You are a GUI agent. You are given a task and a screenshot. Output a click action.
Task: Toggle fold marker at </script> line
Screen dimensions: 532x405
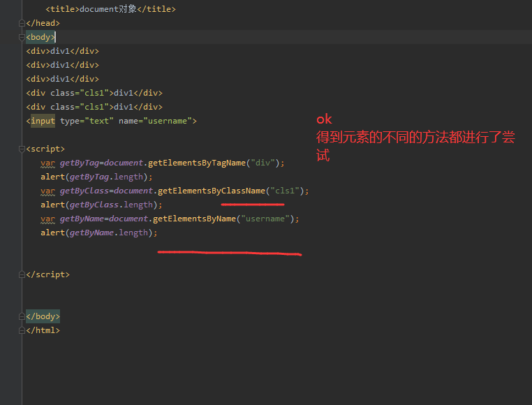point(22,274)
